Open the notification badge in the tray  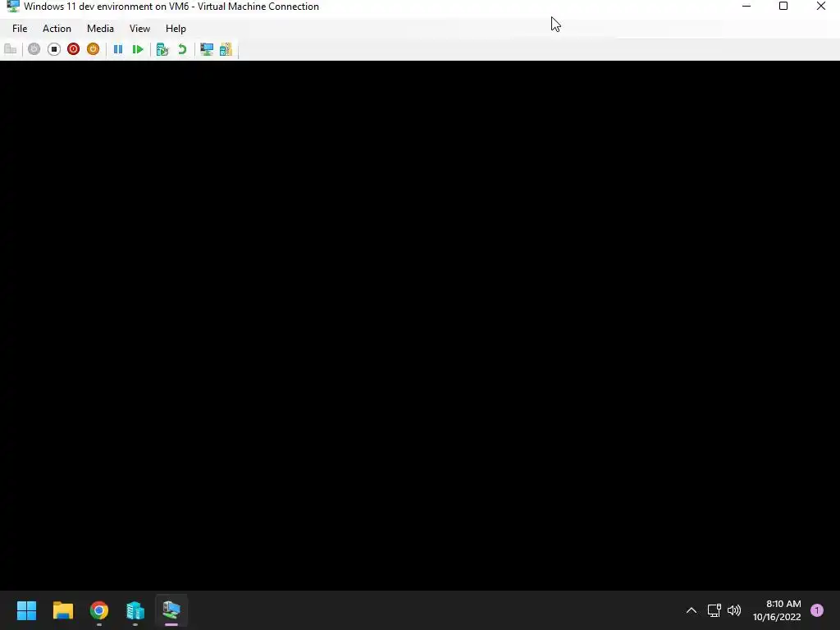817,610
